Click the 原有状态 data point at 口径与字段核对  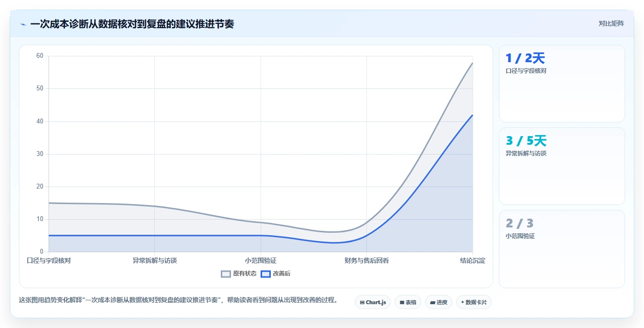click(x=49, y=203)
